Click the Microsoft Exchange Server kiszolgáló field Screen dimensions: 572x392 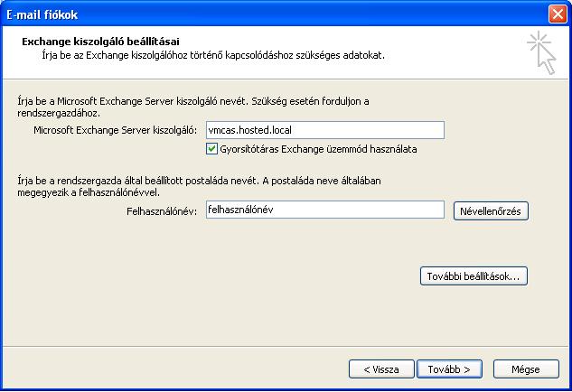325,130
